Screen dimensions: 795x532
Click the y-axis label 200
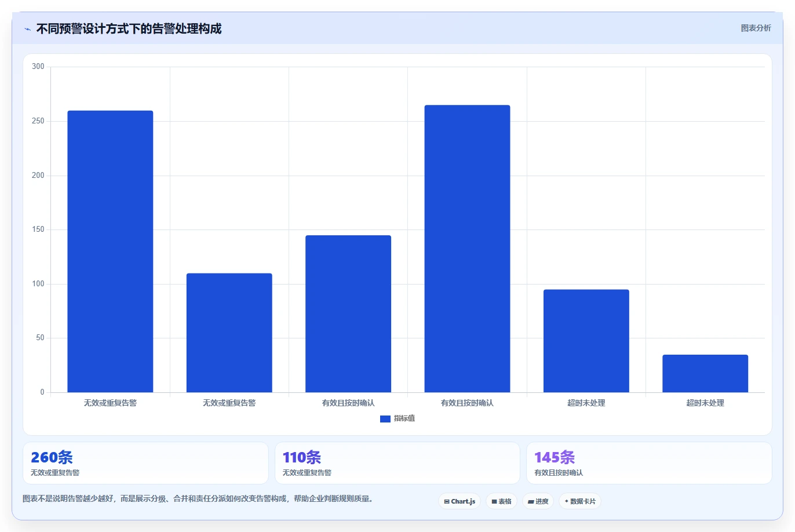point(38,176)
